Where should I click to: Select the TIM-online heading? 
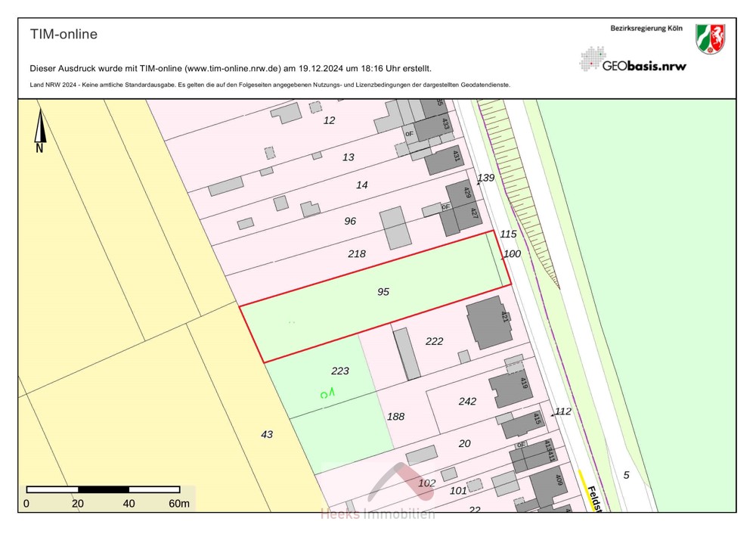point(64,34)
